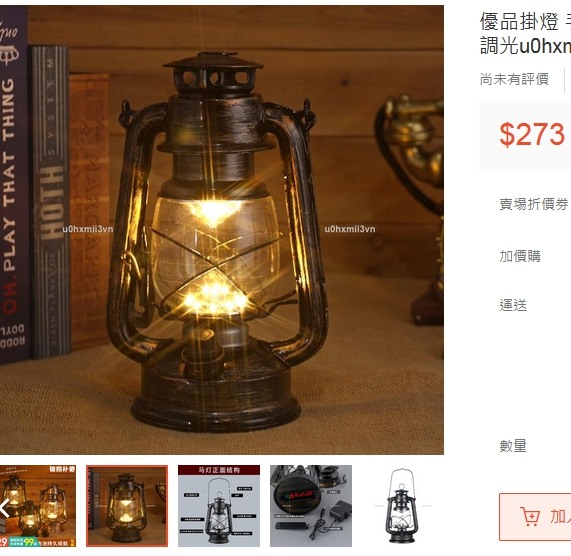Click the 數量 quantity label
571x556 pixels.
click(x=513, y=445)
